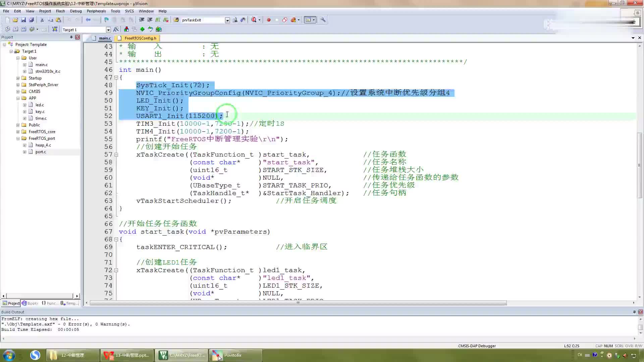
Task: Cut selection with the scissors icon
Action: tap(42, 20)
